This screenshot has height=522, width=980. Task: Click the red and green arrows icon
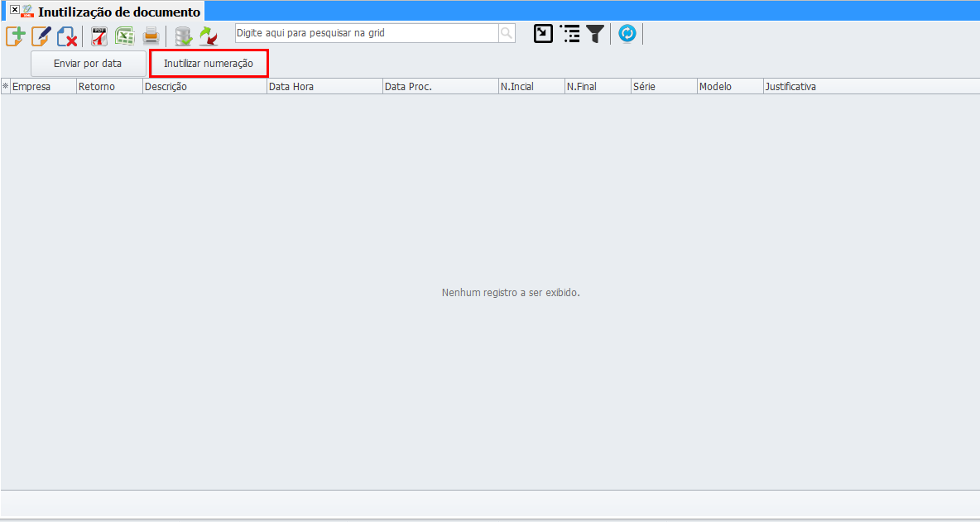click(209, 36)
